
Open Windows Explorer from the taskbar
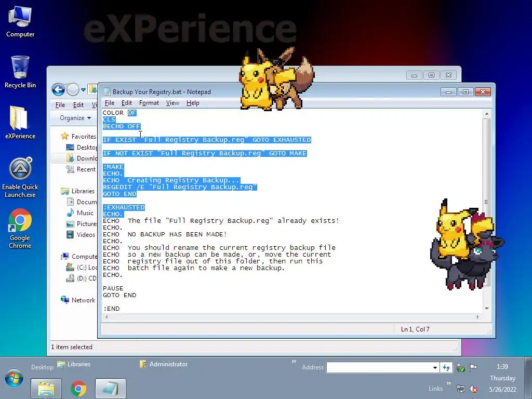[x=46, y=389]
